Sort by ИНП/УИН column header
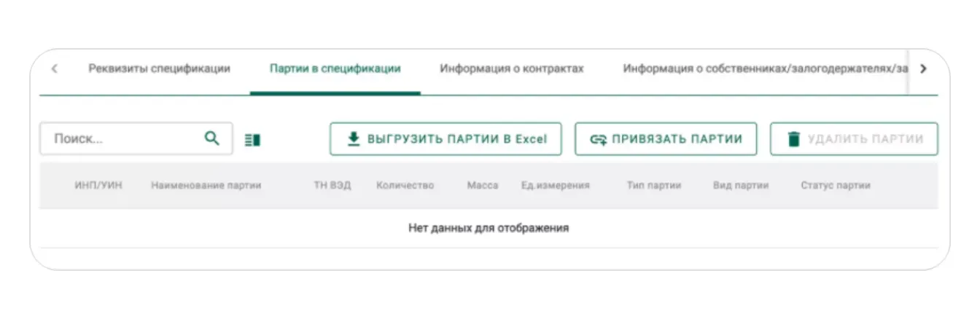The width and height of the screenshot is (980, 319). point(98,186)
